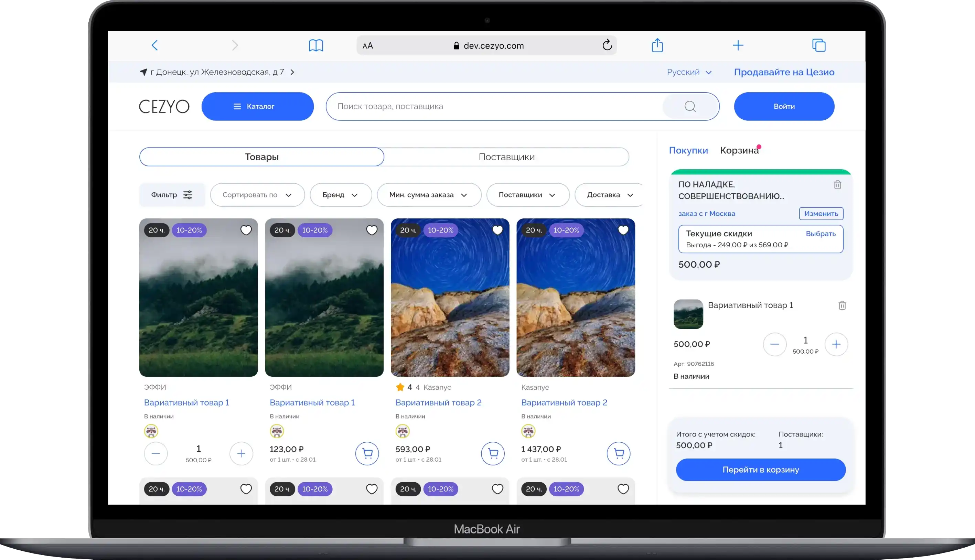This screenshot has width=975, height=560.
Task: Open the tabs overview icon
Action: pyautogui.click(x=818, y=45)
